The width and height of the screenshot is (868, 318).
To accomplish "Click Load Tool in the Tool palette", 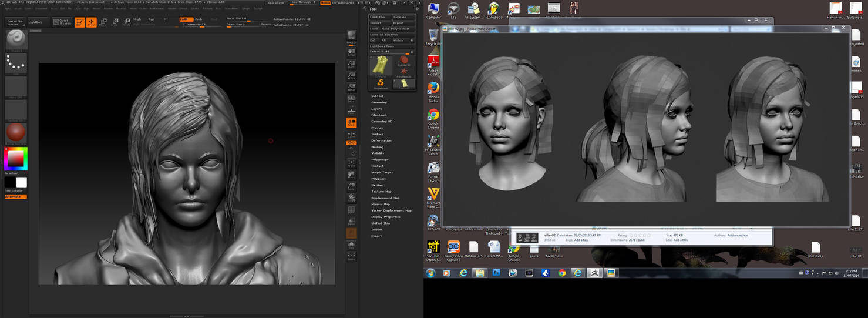I will coord(381,17).
